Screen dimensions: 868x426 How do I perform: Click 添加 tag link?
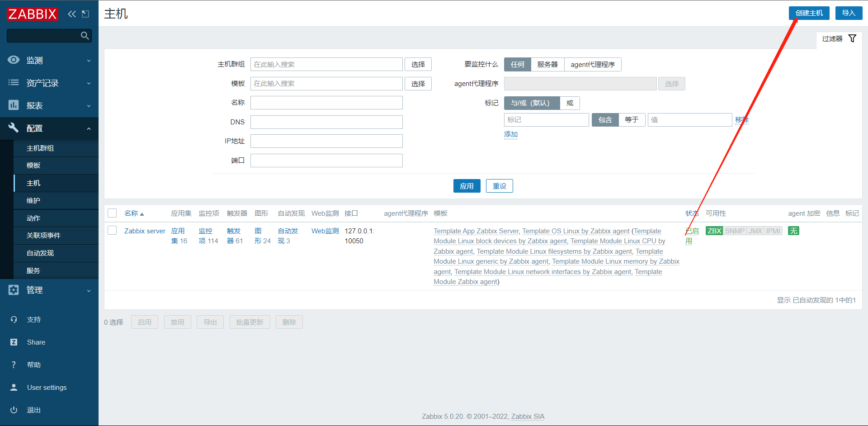[511, 134]
